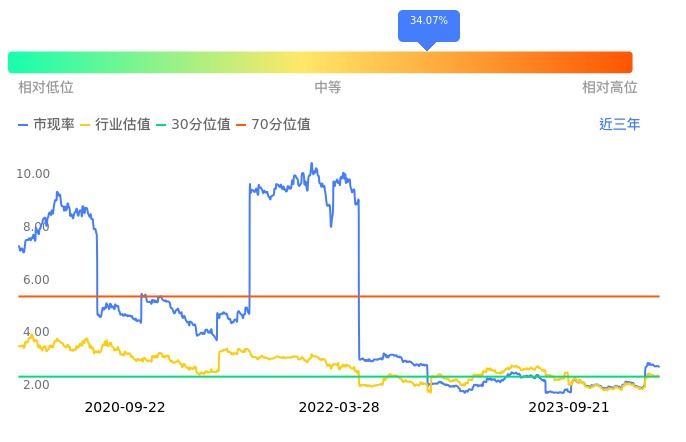The image size is (686, 442).
Task: Click the 8.00 y-axis label
Action: pyautogui.click(x=35, y=227)
